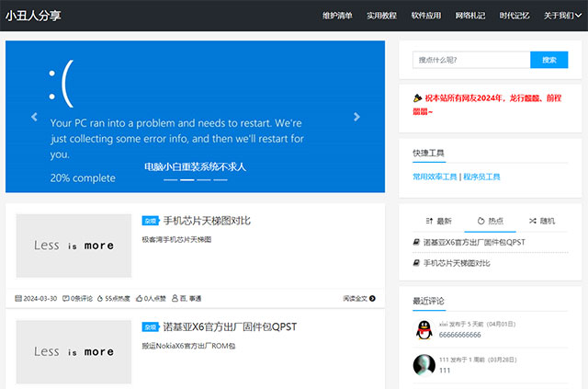Click the arrow icon beside 阅读全文
This screenshot has height=389, width=588.
pyautogui.click(x=372, y=299)
